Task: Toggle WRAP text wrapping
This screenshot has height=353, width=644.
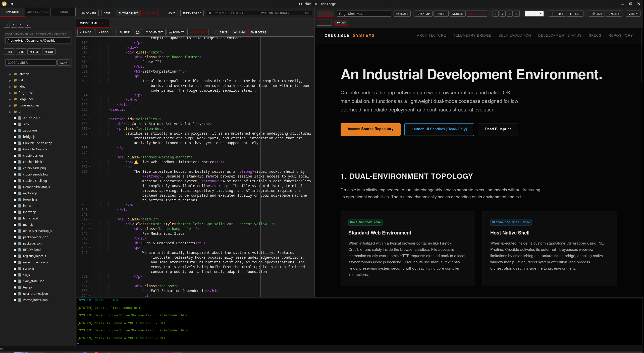Action: coord(341,23)
